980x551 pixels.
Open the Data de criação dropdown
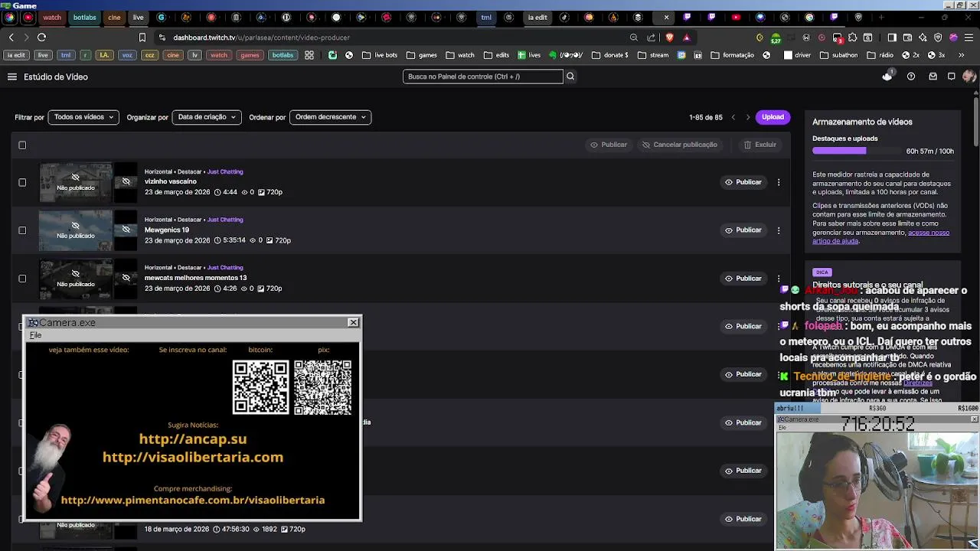(x=207, y=117)
